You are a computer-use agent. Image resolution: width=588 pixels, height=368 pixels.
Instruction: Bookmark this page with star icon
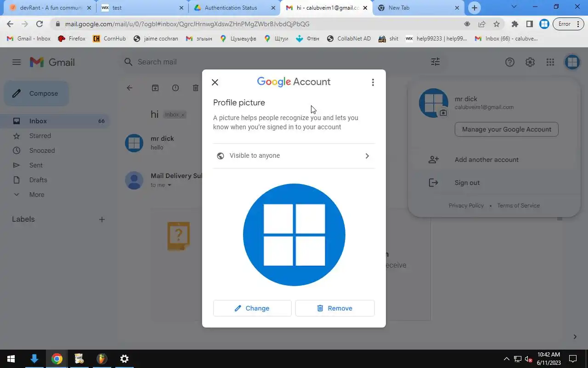[x=496, y=24]
